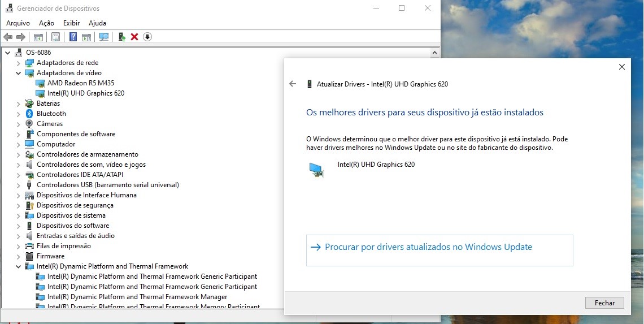Viewport: 644px width, 324px height.
Task: Click the Properties toolbar icon
Action: [55, 37]
